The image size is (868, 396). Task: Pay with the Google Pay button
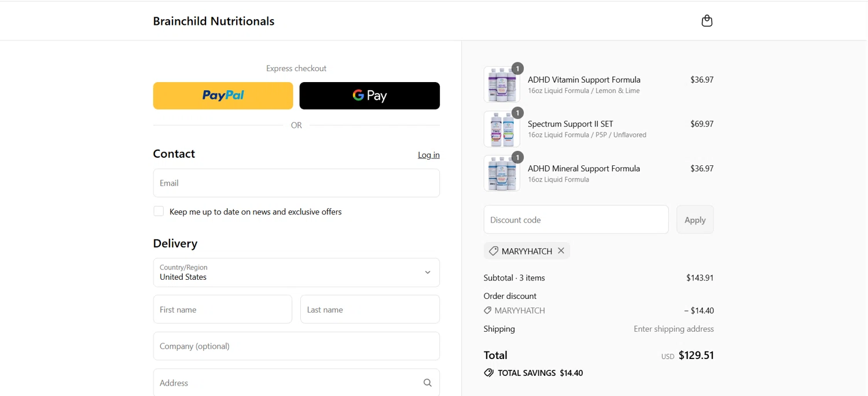[370, 95]
